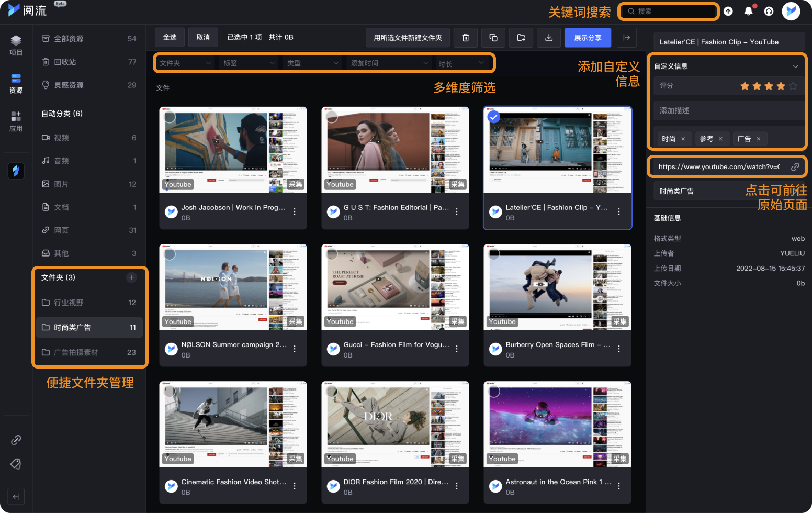Select the Astronaut in the Ocean checkbox
The width and height of the screenshot is (812, 513).
[x=494, y=391]
